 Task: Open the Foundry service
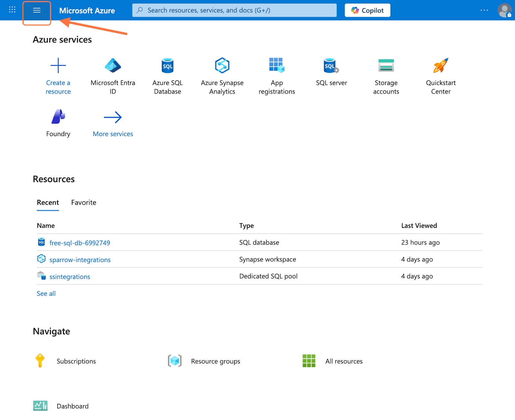click(x=58, y=117)
